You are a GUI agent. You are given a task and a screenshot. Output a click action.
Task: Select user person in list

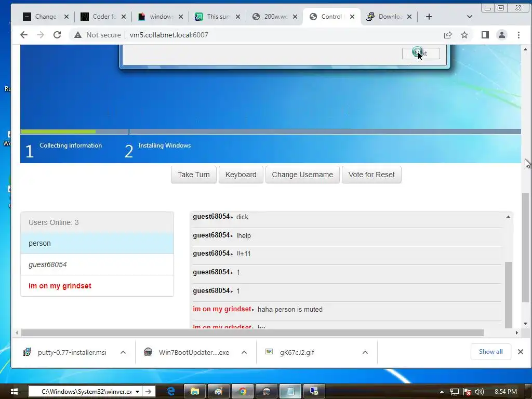click(97, 243)
